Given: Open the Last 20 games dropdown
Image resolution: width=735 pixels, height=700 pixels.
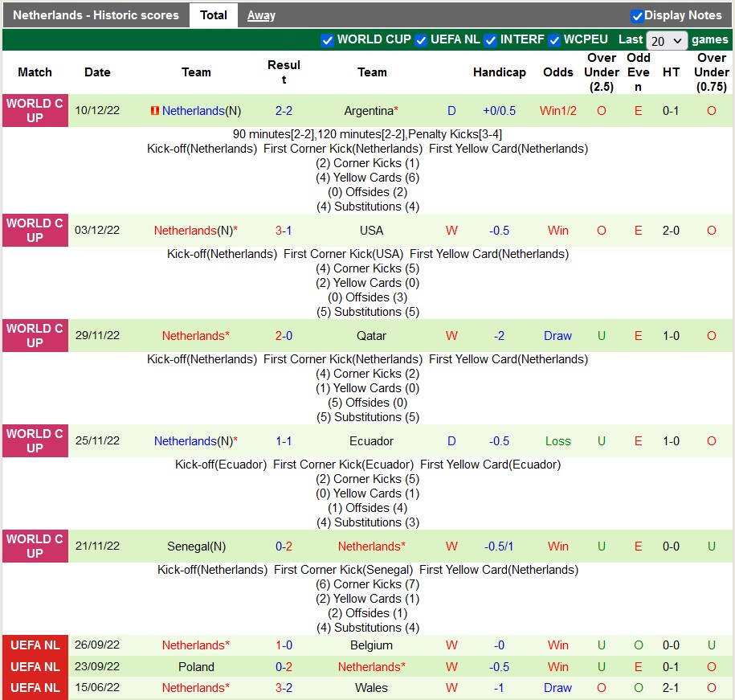Looking at the screenshot, I should pyautogui.click(x=667, y=40).
